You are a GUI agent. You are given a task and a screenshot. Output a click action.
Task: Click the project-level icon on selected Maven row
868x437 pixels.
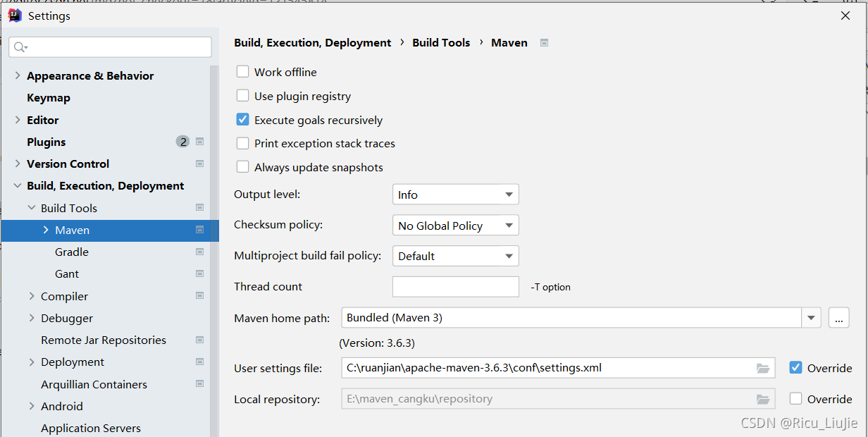(x=200, y=230)
